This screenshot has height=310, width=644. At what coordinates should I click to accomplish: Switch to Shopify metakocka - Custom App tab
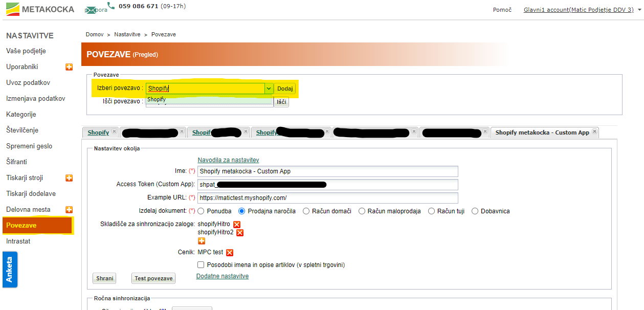click(x=542, y=132)
